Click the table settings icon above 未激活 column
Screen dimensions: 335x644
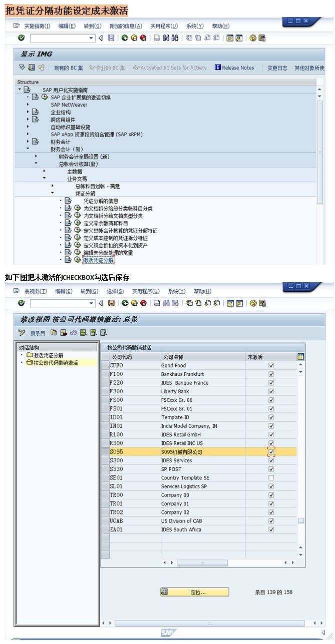(300, 357)
